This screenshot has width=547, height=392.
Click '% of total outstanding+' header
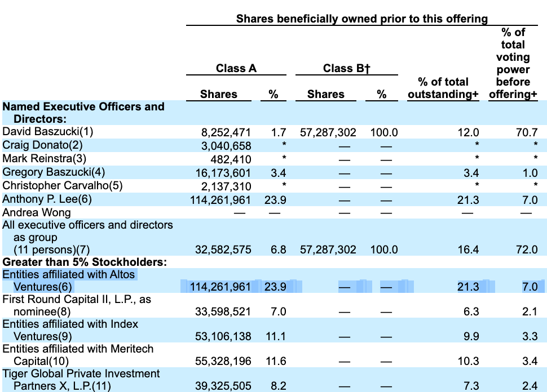pyautogui.click(x=443, y=88)
